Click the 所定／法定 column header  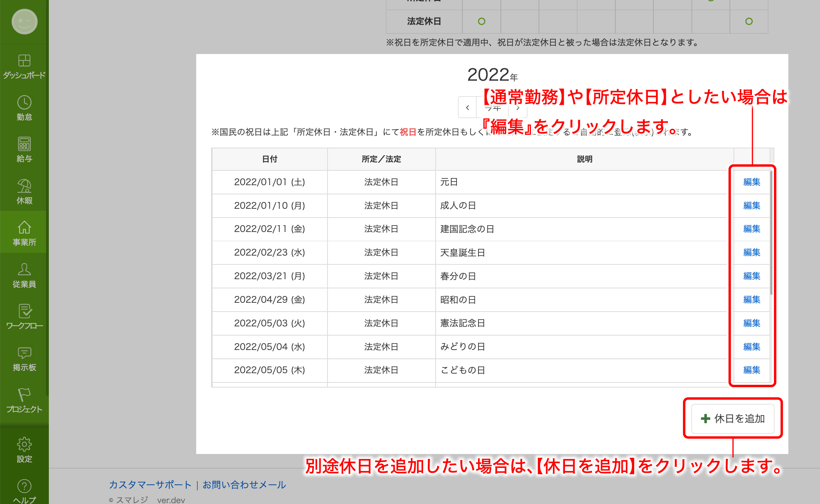click(x=381, y=159)
